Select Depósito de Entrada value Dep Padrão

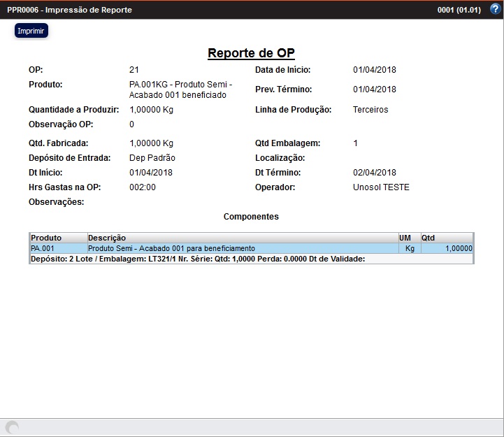click(152, 158)
